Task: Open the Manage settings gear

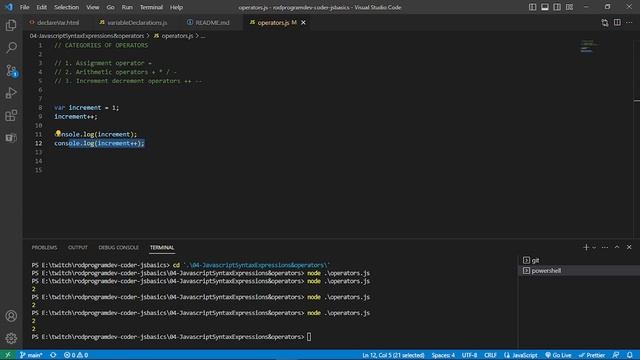Action: (x=11, y=338)
